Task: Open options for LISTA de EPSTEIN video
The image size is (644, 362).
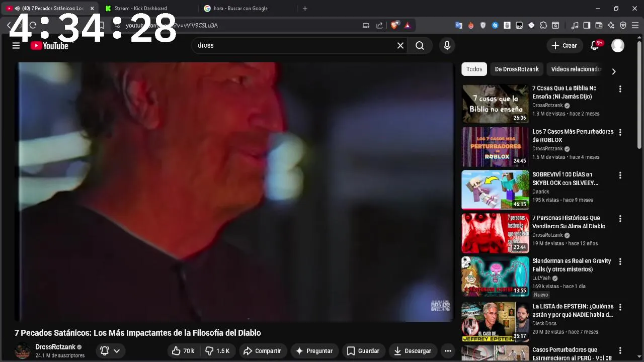Action: coord(620,307)
